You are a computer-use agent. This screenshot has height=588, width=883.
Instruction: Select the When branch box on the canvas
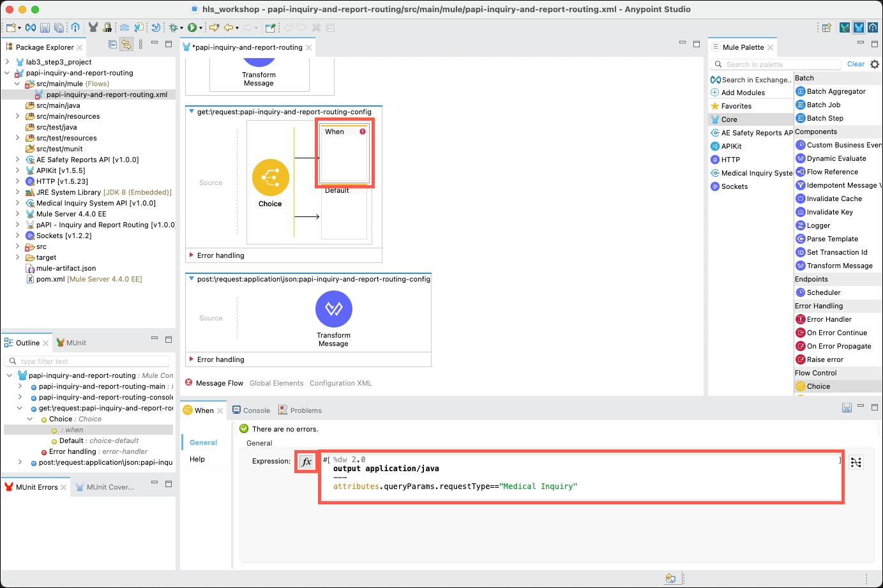click(x=344, y=153)
